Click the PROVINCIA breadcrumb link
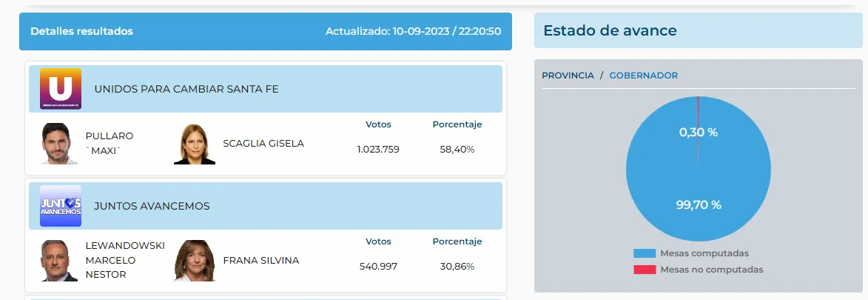Viewport: 868px width, 300px height. [x=568, y=76]
